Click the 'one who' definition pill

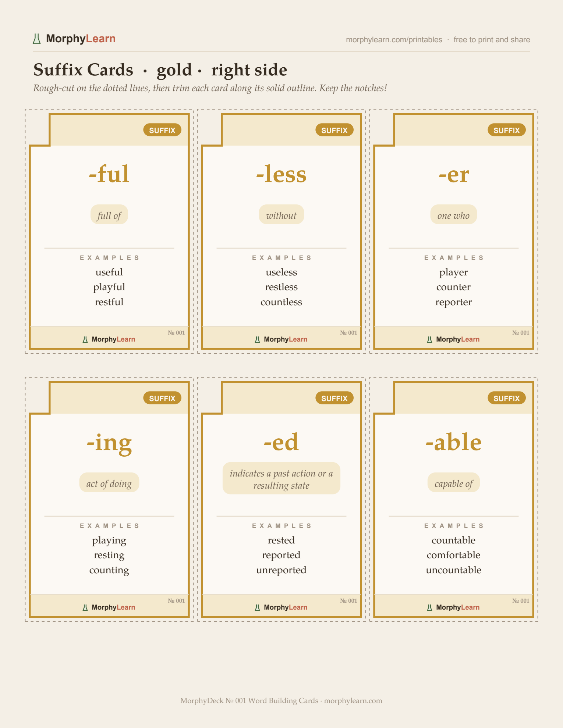pos(454,215)
